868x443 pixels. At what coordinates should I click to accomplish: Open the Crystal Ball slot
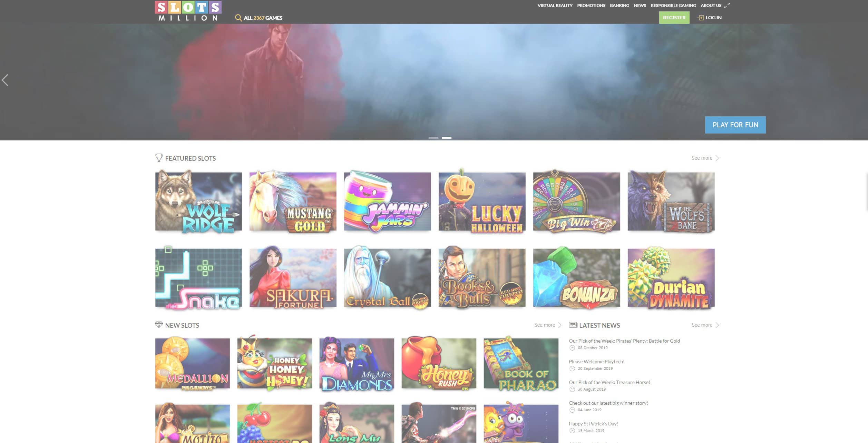click(388, 278)
